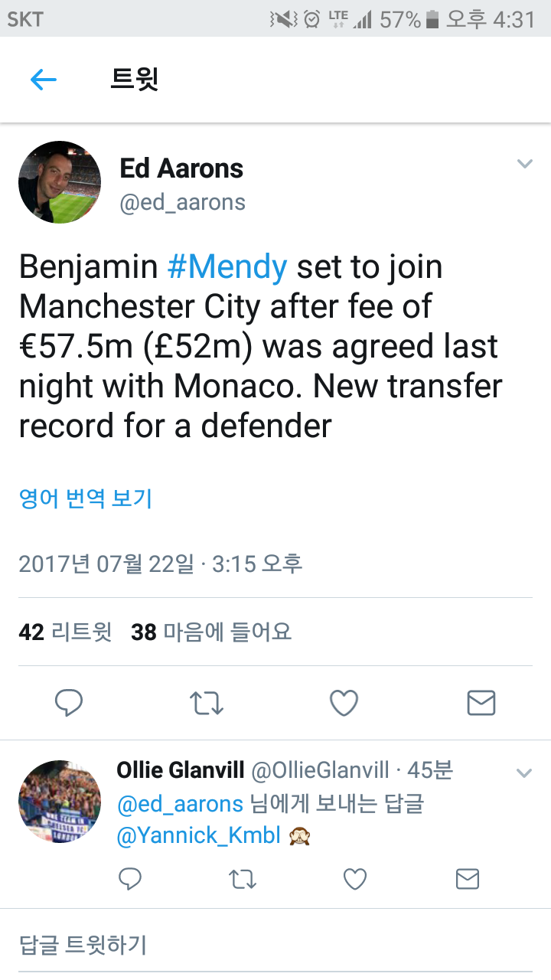The height and width of the screenshot is (980, 551).
Task: Tap the back arrow icon
Action: coord(44,80)
